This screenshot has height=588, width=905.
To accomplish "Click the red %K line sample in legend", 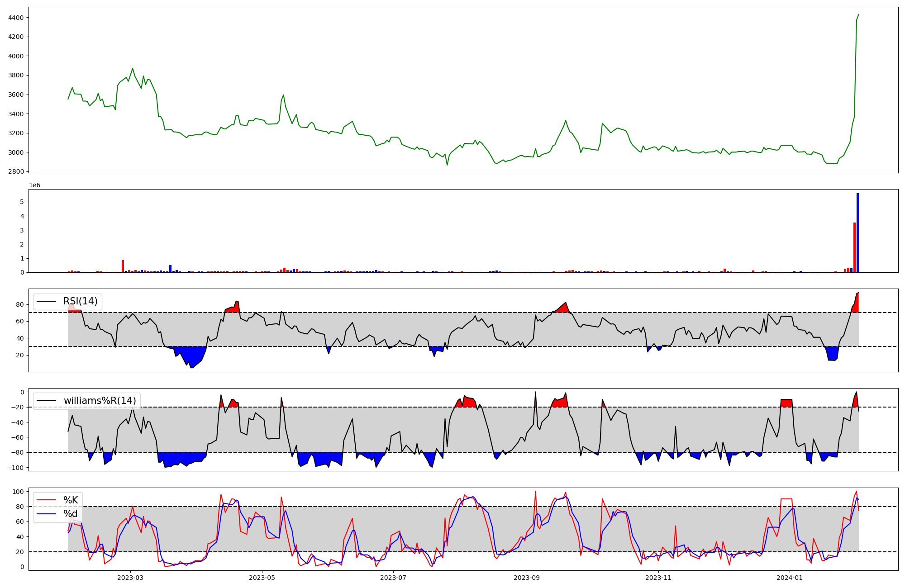I will [47, 500].
